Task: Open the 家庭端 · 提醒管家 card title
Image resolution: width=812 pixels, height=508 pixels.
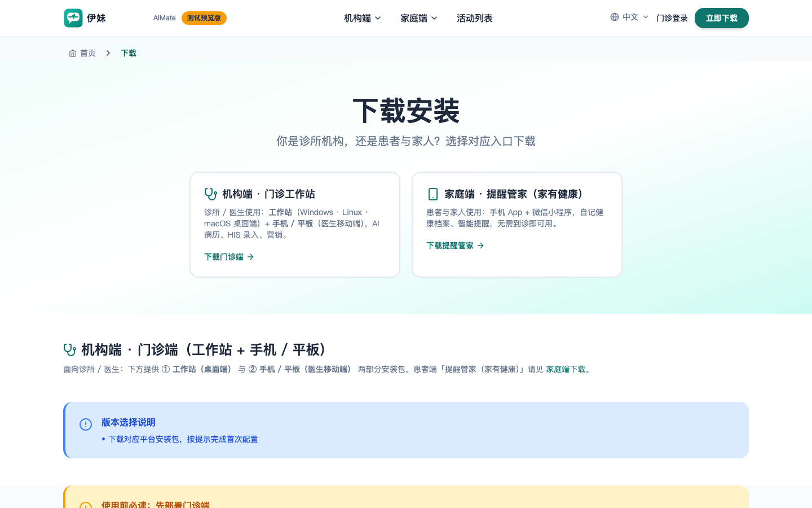Action: 515,194
